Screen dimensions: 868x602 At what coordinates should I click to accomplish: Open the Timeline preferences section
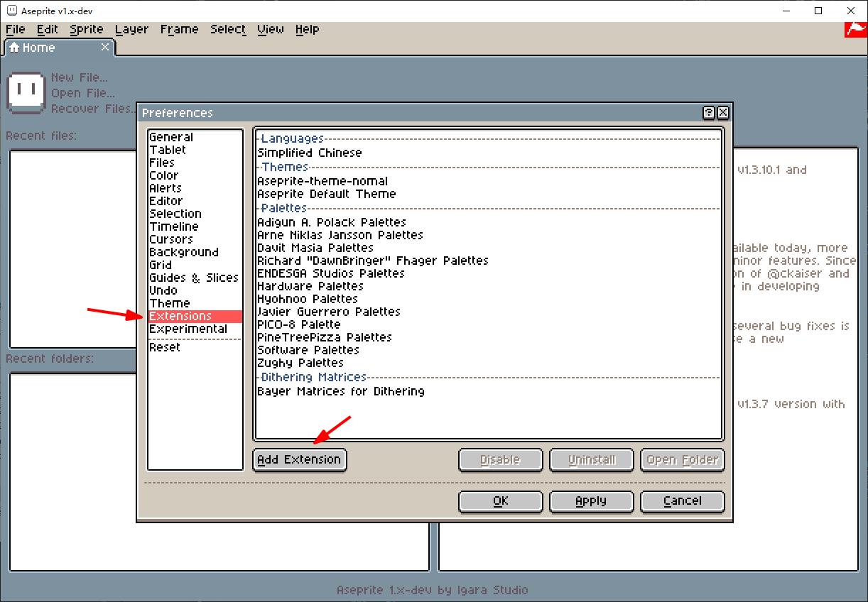[x=195, y=226]
